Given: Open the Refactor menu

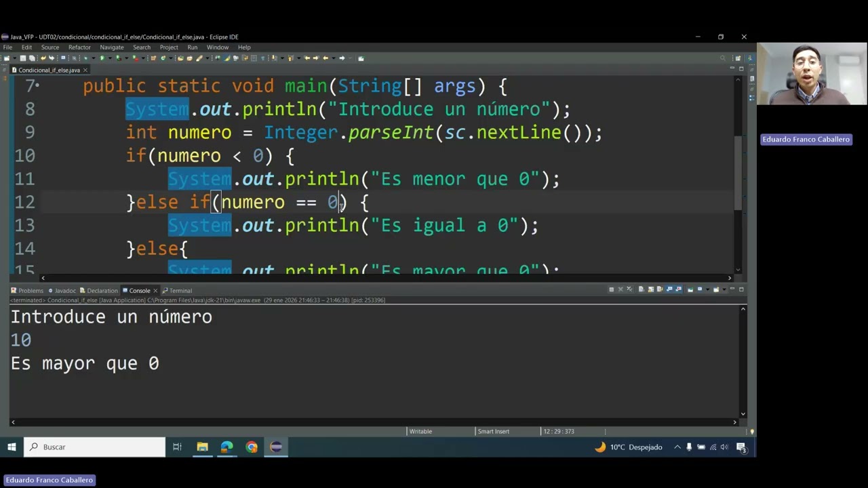Looking at the screenshot, I should [79, 47].
